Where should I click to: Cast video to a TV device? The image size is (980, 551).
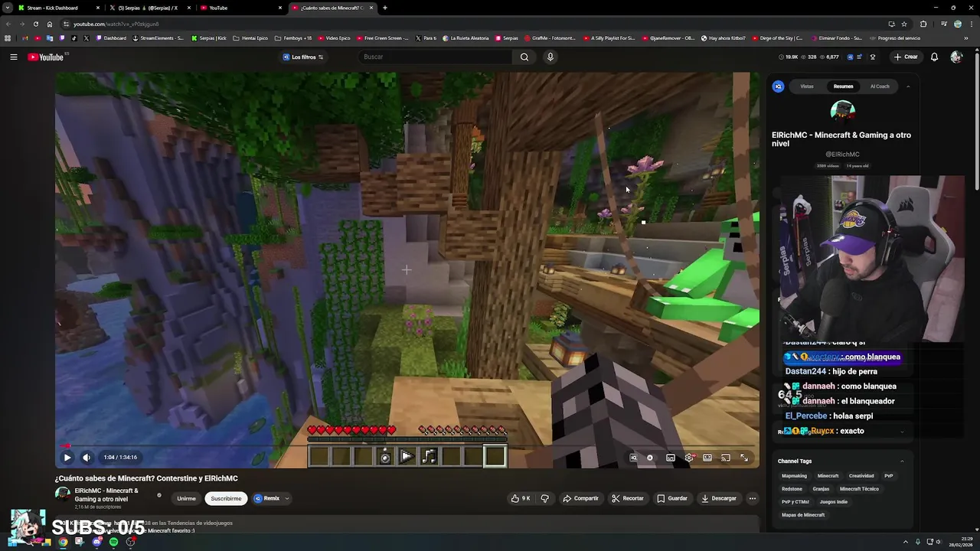(x=725, y=458)
